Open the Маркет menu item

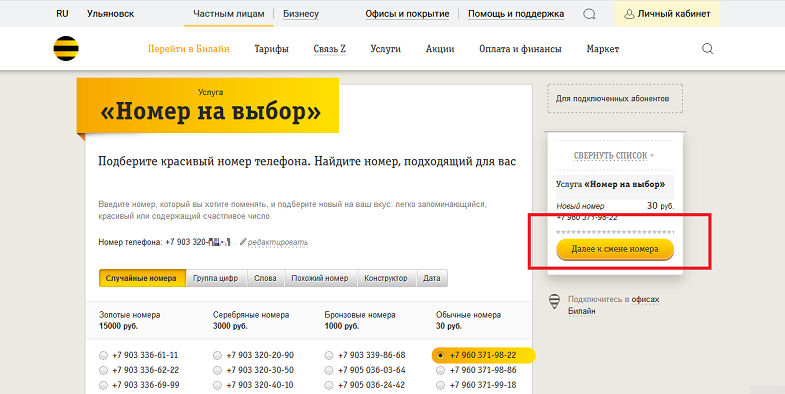(x=603, y=49)
